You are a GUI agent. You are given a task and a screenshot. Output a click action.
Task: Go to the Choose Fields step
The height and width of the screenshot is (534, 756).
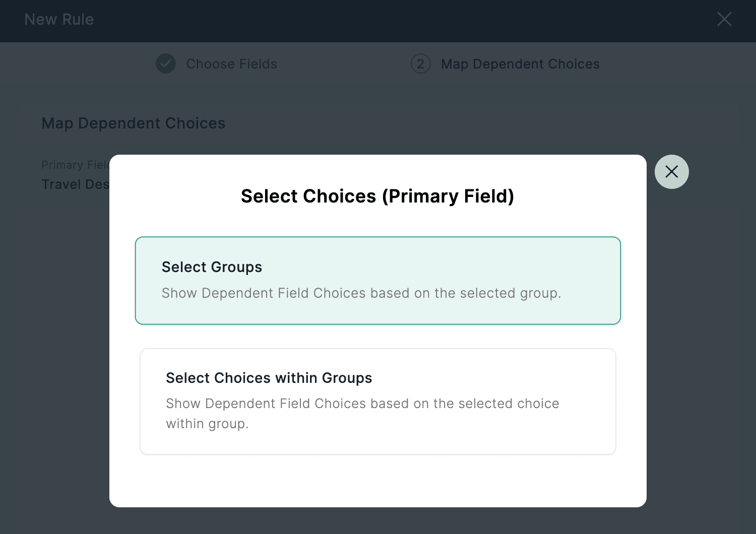231,64
